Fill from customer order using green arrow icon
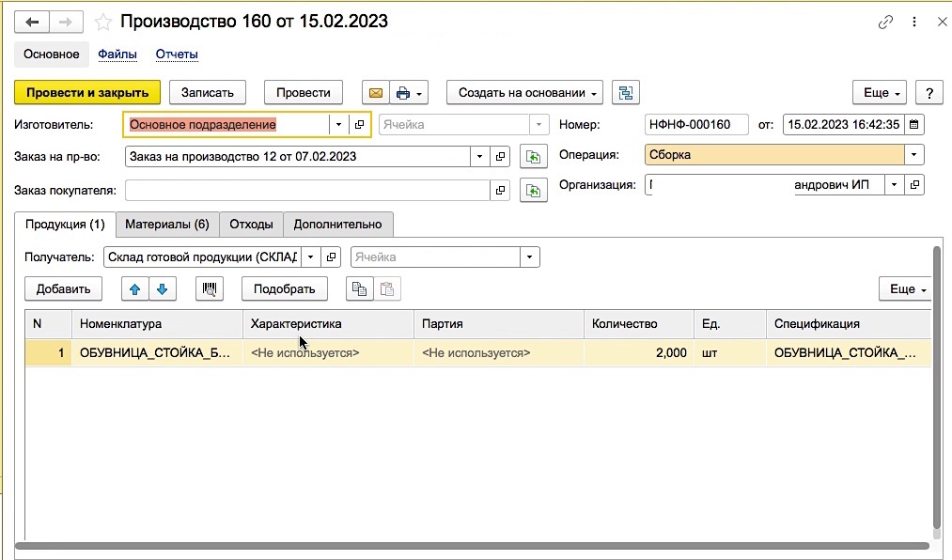The image size is (952, 560). 534,191
